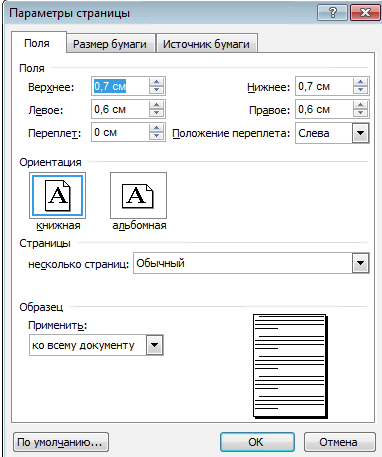
Task: Click the ко всему документу value
Action: pos(83,345)
